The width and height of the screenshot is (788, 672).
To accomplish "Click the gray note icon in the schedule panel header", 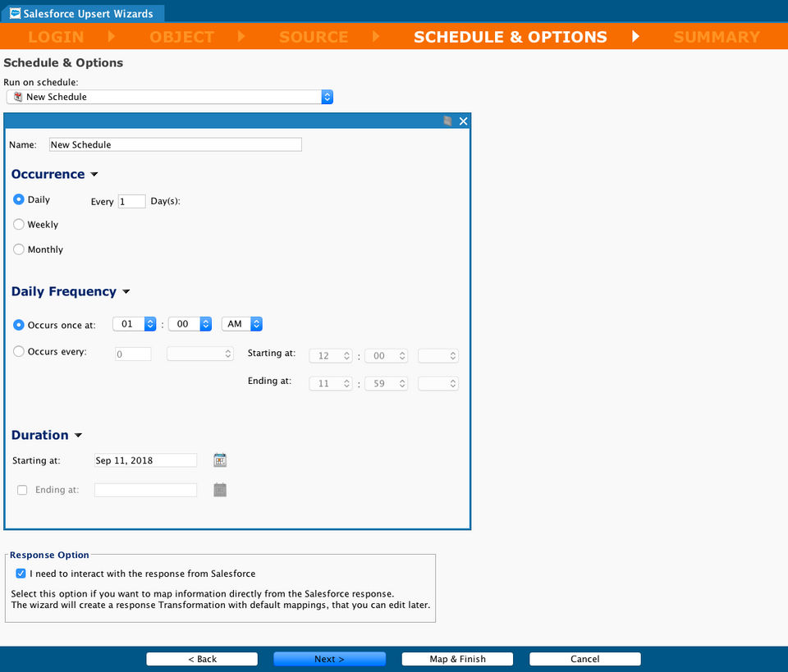I will [447, 121].
